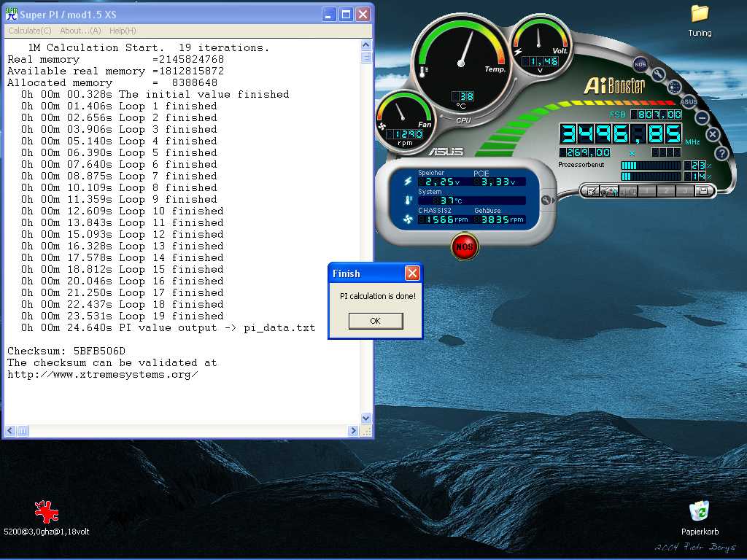Click the round ASUS logo button
Screen dimensions: 747x560
click(x=689, y=101)
